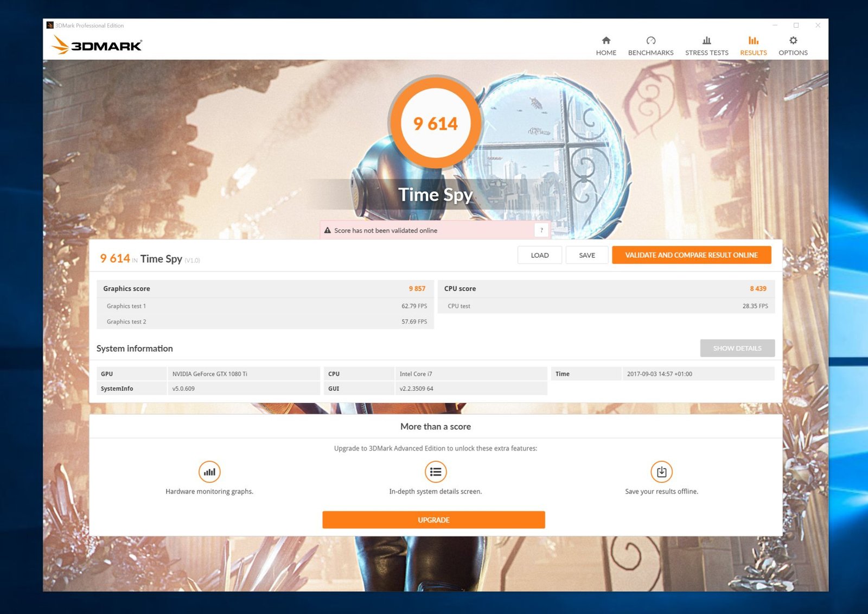The width and height of the screenshot is (868, 614).
Task: Open Benchmarks via the gauge icon
Action: pyautogui.click(x=651, y=40)
